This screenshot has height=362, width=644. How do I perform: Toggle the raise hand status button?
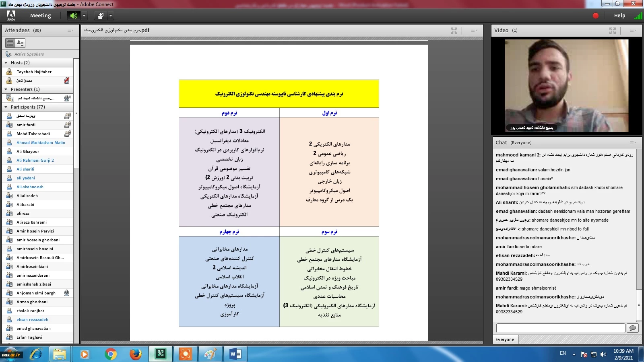click(x=101, y=16)
